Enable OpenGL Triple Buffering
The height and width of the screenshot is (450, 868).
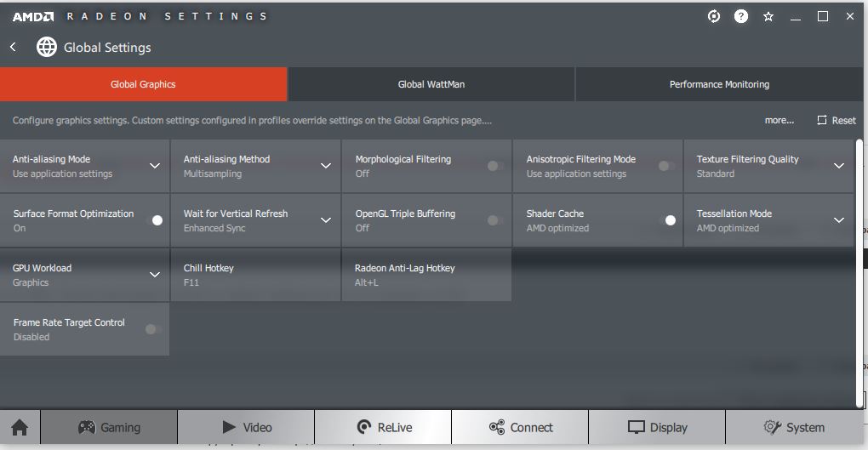click(495, 220)
